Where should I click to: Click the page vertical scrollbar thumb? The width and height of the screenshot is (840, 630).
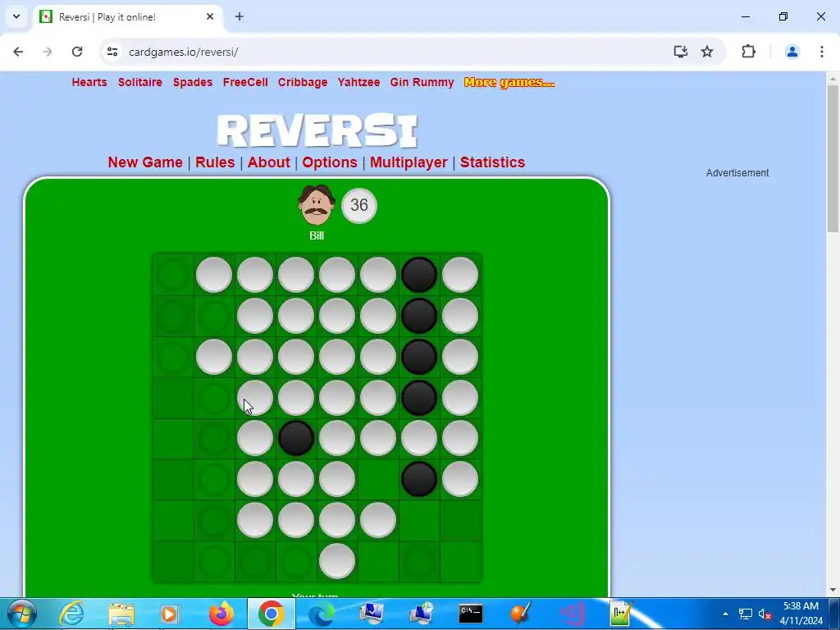point(833,158)
